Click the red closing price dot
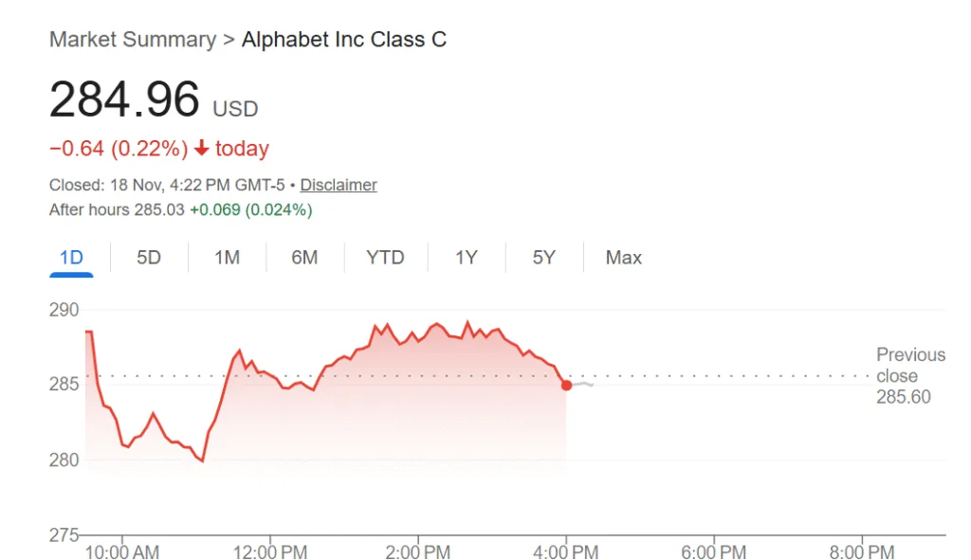Viewport: 971px width, 560px height. point(566,385)
